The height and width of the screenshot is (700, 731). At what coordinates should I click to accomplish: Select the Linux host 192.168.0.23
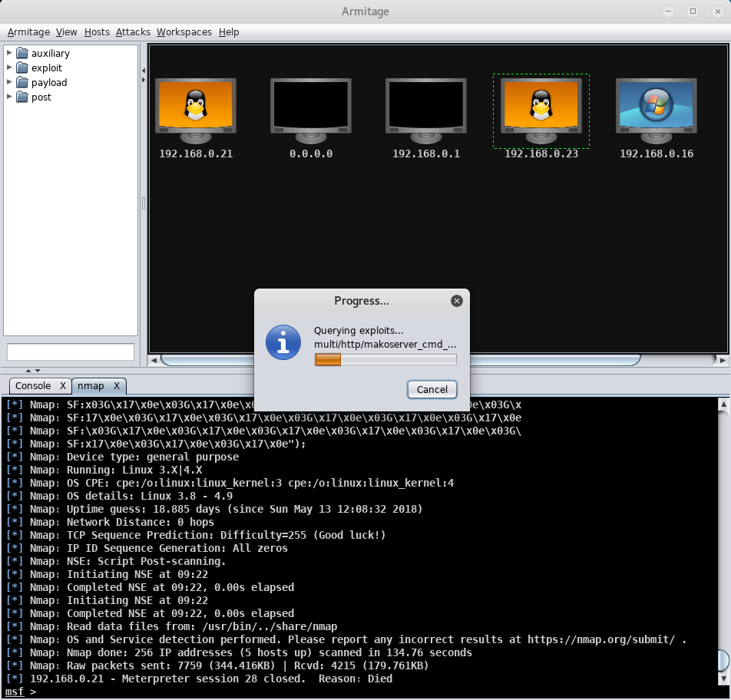[x=541, y=111]
